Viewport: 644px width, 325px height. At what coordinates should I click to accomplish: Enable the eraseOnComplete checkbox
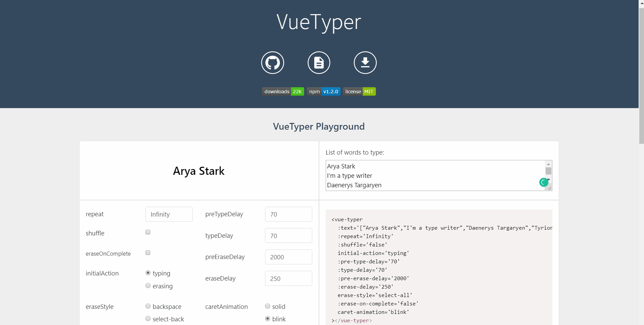click(x=148, y=253)
